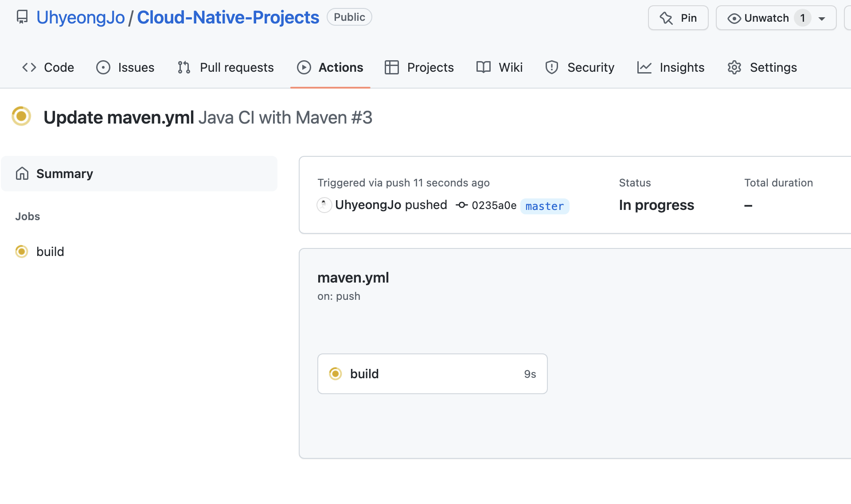Click the Code brackets icon
Image resolution: width=851 pixels, height=504 pixels.
(x=29, y=67)
